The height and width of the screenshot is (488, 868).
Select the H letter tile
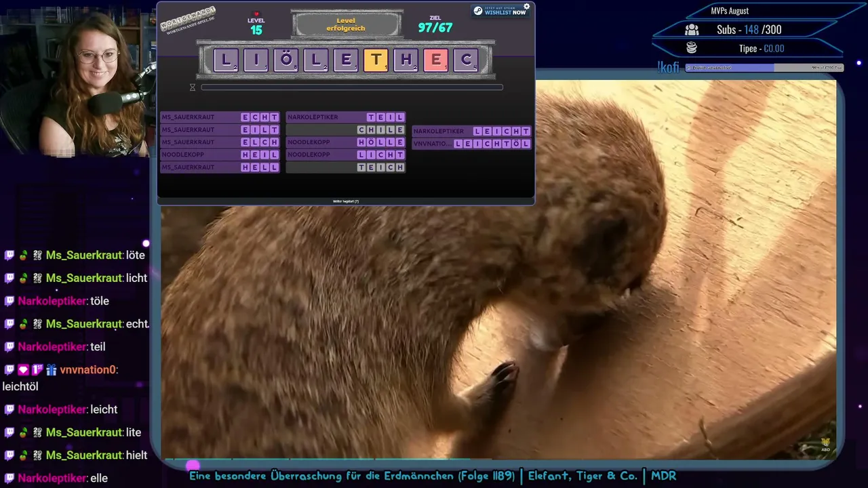(x=405, y=60)
